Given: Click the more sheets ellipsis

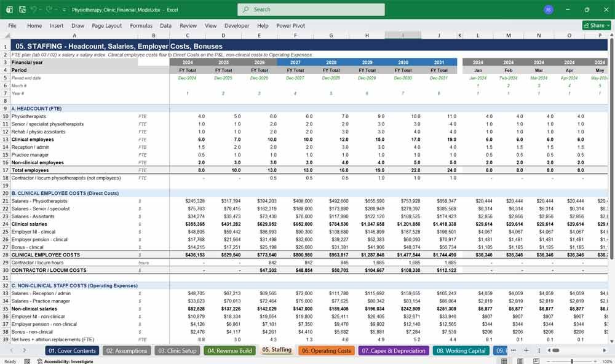Looking at the screenshot, I should (514, 350).
